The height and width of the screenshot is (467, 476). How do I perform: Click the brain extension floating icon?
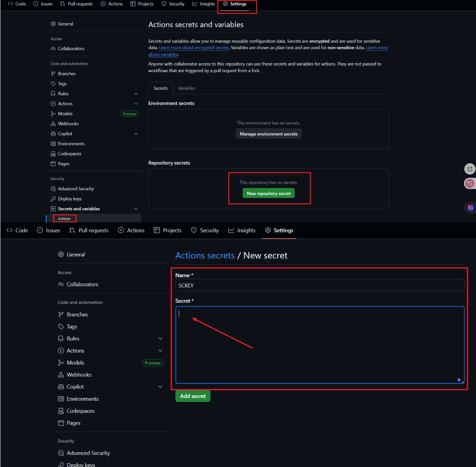tap(471, 208)
